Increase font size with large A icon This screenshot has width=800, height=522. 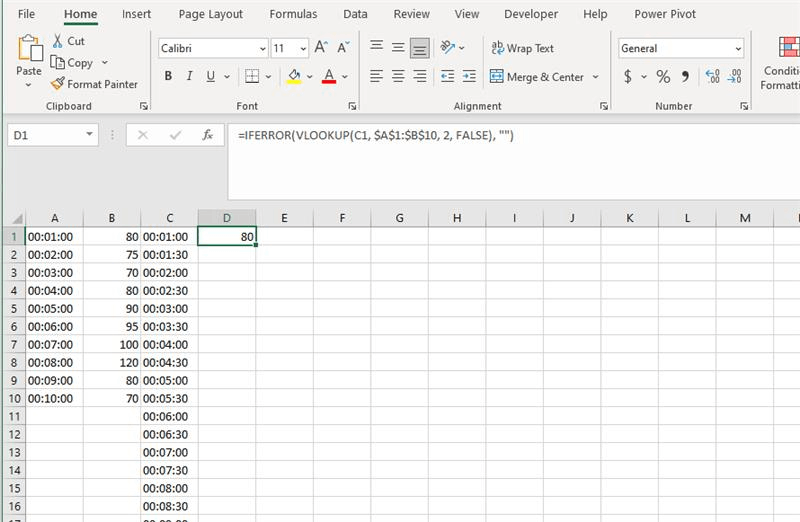click(321, 48)
